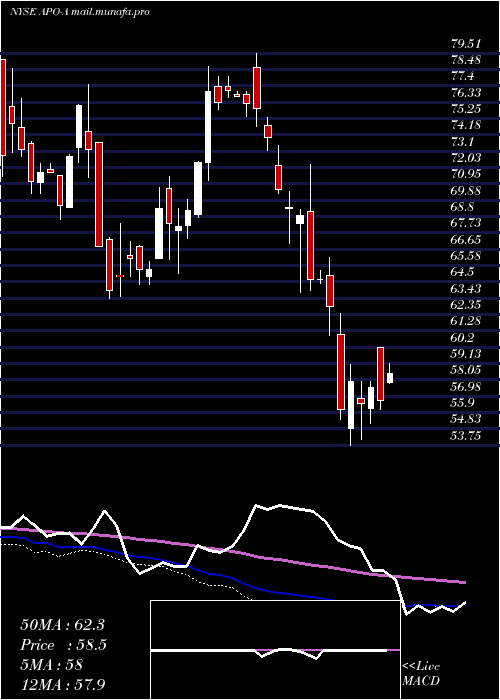Click the 50MA : 62.3 readout
This screenshot has height=700, width=500.
pyautogui.click(x=62, y=625)
